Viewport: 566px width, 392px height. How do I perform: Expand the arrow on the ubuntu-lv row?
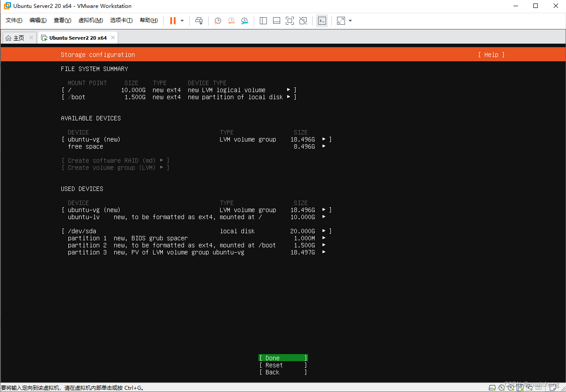pos(324,217)
